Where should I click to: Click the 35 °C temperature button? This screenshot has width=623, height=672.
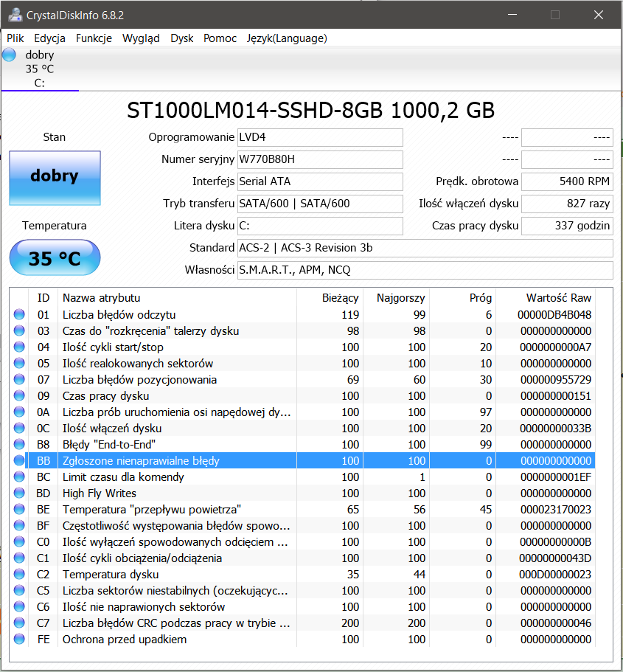(x=55, y=257)
